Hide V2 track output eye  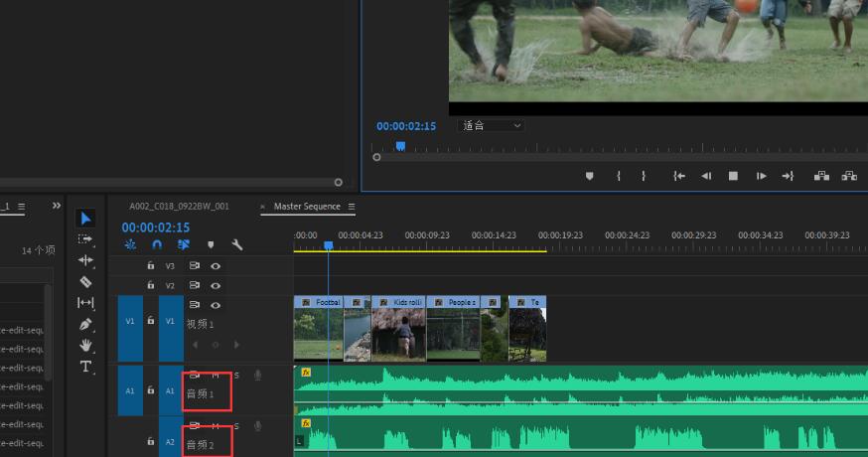point(216,286)
